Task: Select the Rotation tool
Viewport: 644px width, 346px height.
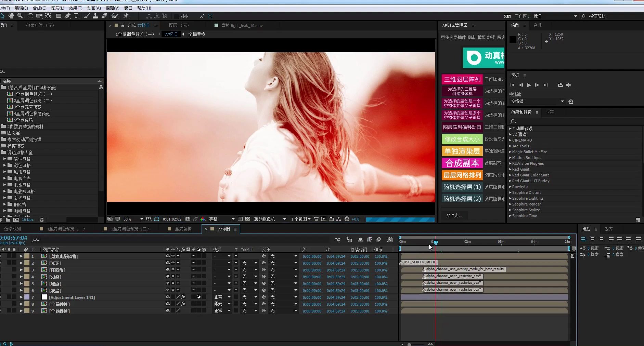Action: [30, 16]
